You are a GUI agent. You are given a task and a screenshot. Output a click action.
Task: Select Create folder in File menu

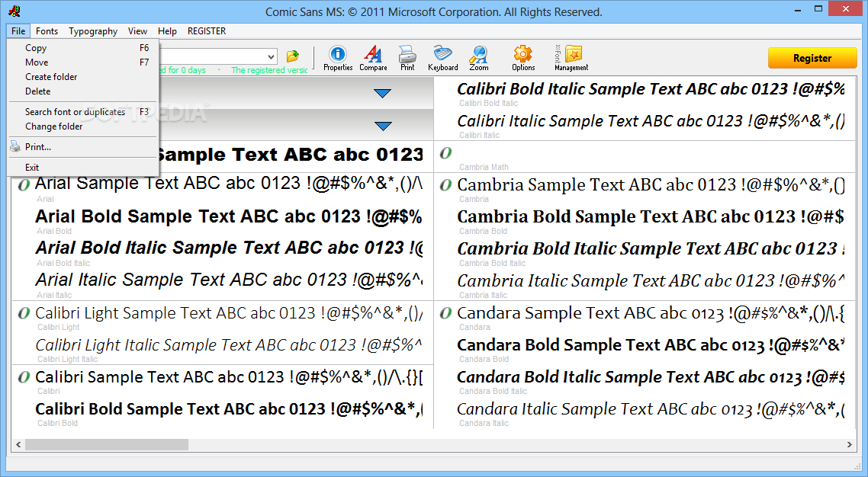pos(83,77)
